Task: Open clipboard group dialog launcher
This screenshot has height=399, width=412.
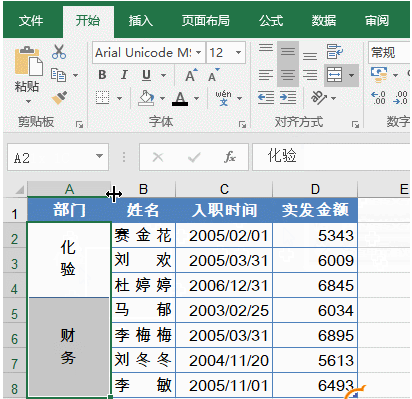Action: [79, 125]
